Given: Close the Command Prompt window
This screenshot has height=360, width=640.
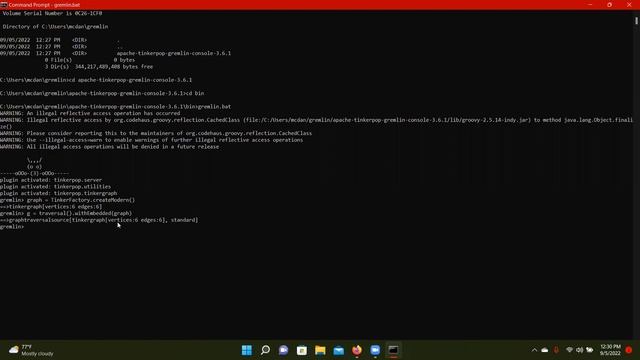Looking at the screenshot, I should [629, 5].
